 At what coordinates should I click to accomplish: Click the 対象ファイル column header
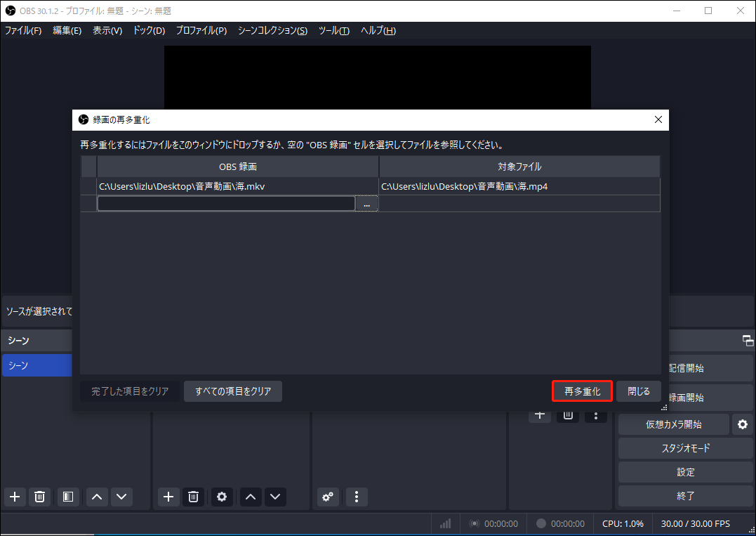tap(519, 166)
